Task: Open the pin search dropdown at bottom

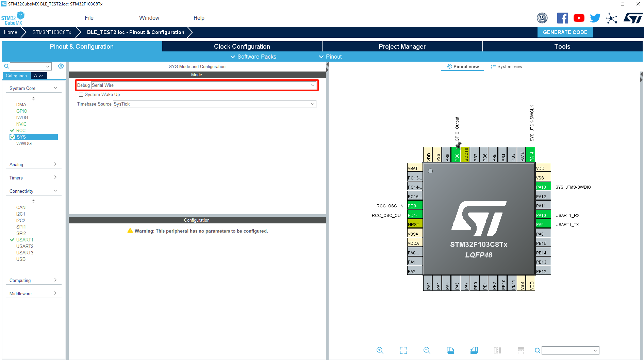Action: (x=571, y=350)
